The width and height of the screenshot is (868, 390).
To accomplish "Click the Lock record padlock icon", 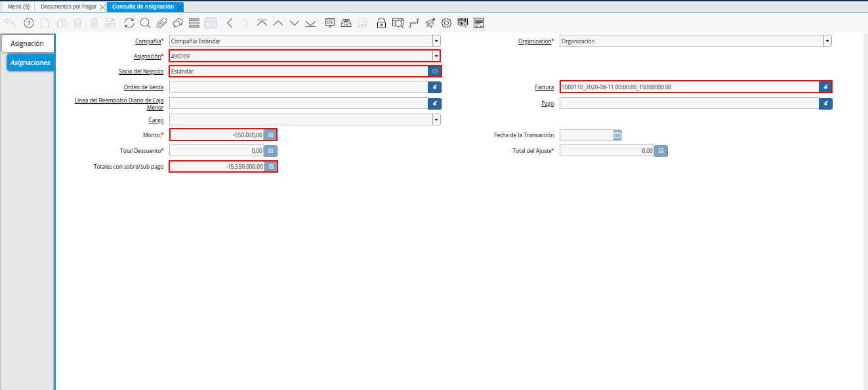I will pos(381,23).
